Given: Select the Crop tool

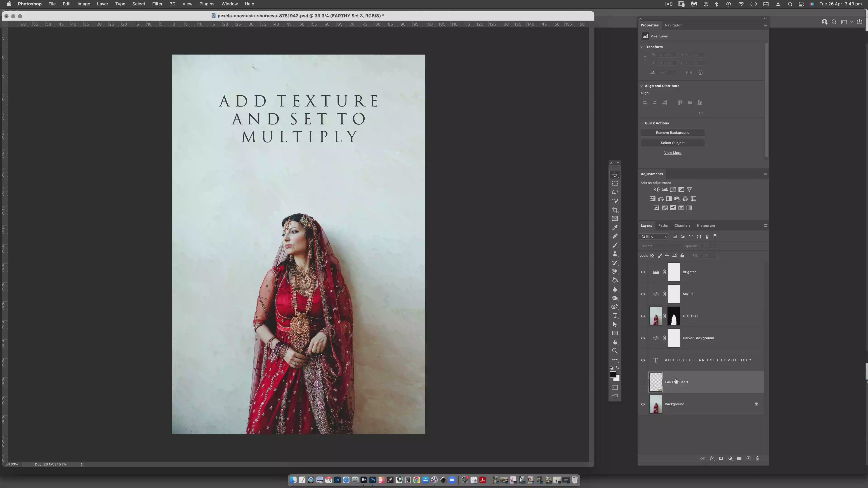Looking at the screenshot, I should (x=615, y=210).
